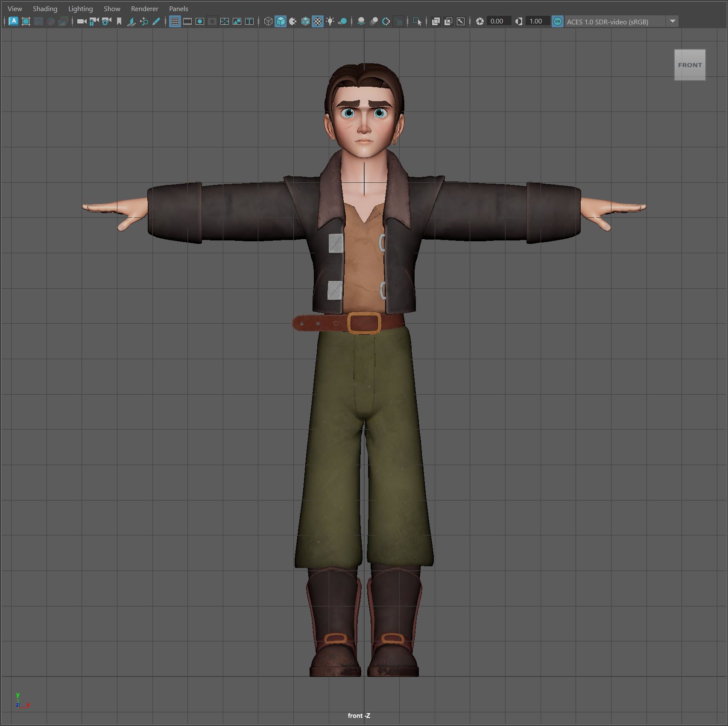
Task: Enable Wireframe on Shaded icon
Action: [x=305, y=21]
